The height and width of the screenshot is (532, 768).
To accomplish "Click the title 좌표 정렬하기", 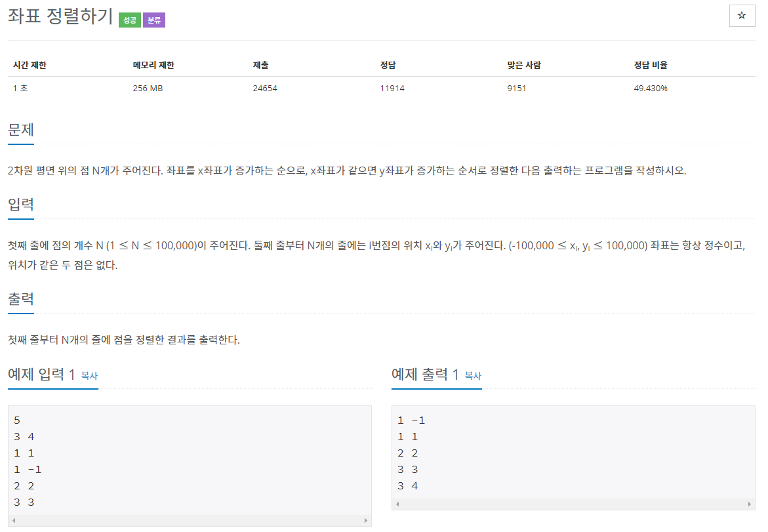I will click(x=60, y=16).
